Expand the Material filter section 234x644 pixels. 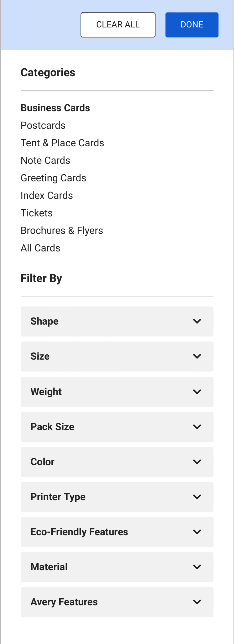pyautogui.click(x=117, y=567)
